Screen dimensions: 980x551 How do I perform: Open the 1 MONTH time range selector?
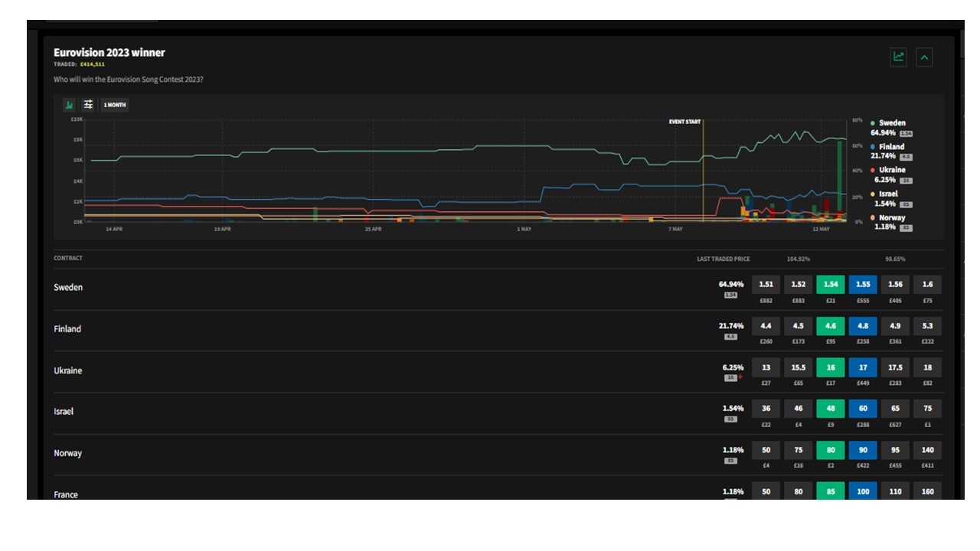(x=115, y=105)
